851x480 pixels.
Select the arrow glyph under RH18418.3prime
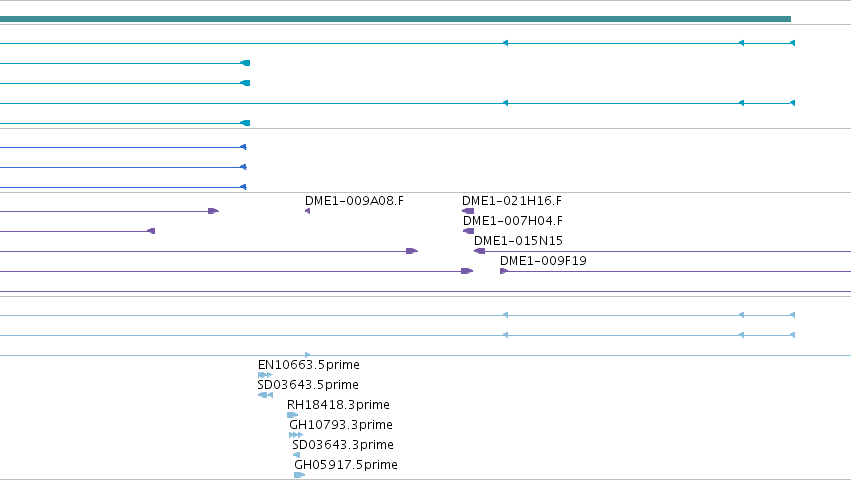click(293, 415)
